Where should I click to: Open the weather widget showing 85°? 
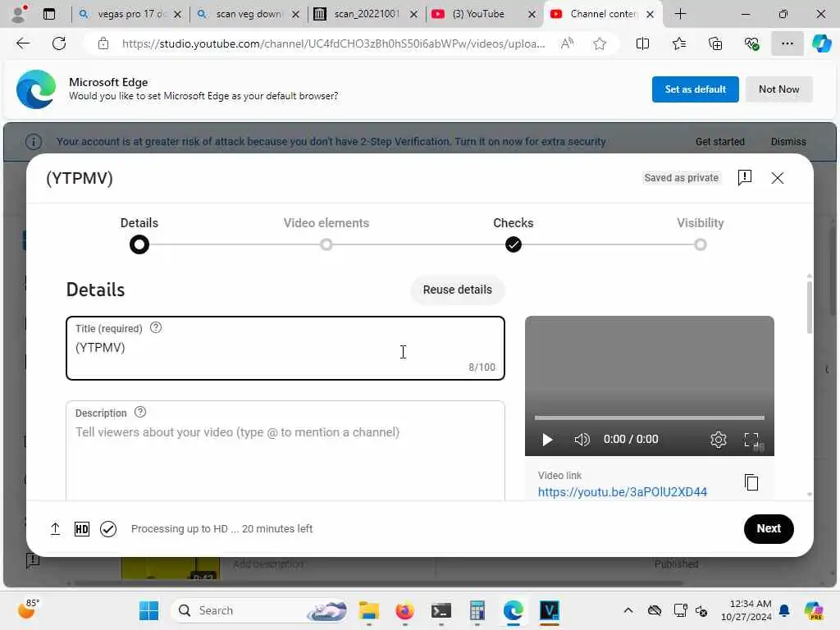pyautogui.click(x=29, y=609)
